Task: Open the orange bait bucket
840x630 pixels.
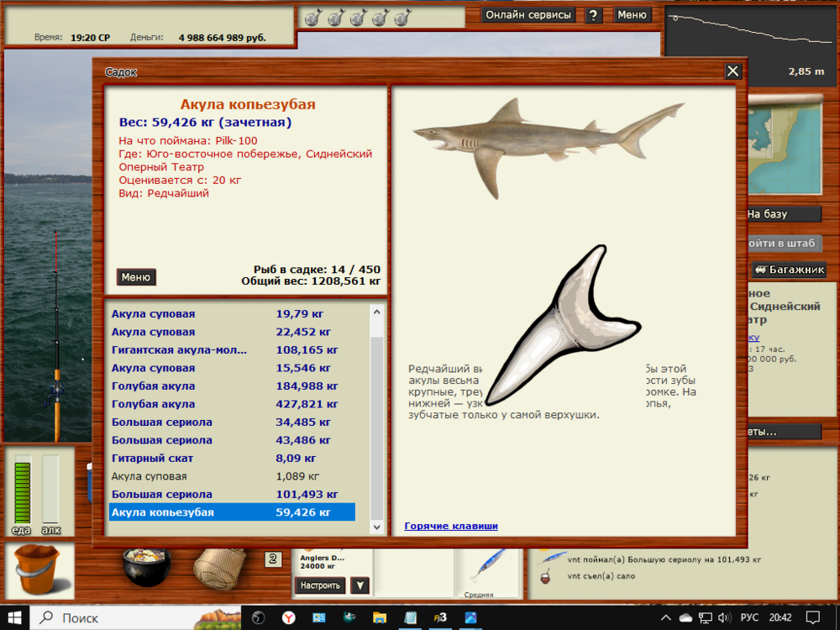Action: pos(39,571)
